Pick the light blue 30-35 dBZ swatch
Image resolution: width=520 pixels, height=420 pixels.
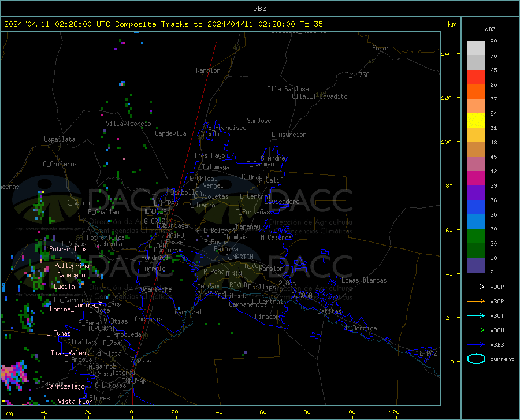[476, 222]
